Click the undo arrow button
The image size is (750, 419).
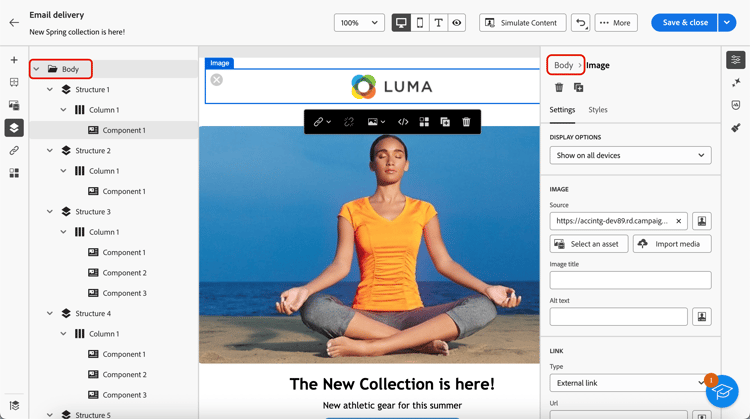tap(580, 22)
